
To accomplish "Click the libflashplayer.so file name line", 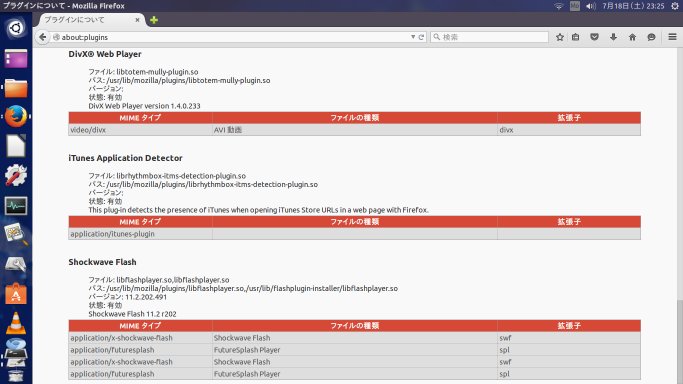I will [x=159, y=280].
